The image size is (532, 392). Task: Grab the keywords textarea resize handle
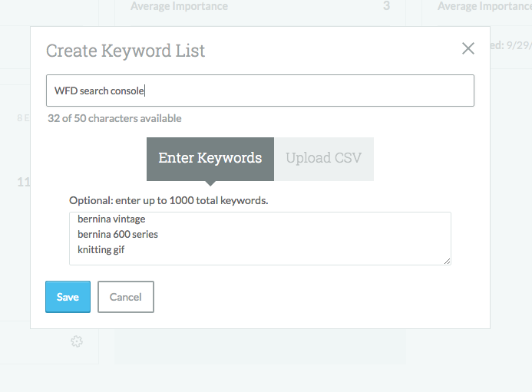click(447, 261)
